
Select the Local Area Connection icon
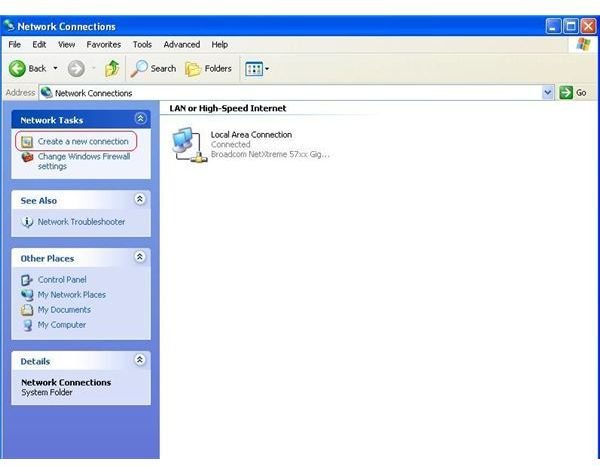click(189, 145)
